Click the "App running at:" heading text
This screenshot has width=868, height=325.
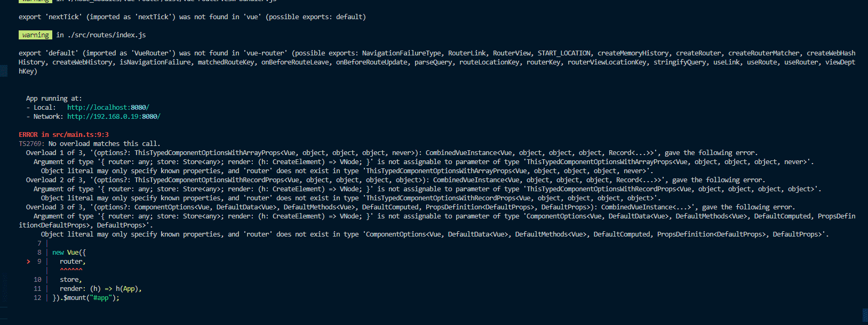click(x=54, y=99)
